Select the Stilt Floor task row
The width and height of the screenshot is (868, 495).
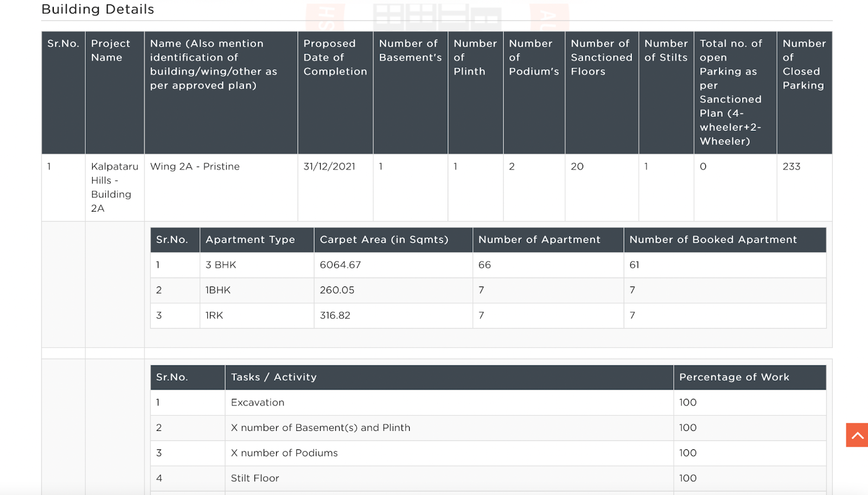tap(488, 478)
